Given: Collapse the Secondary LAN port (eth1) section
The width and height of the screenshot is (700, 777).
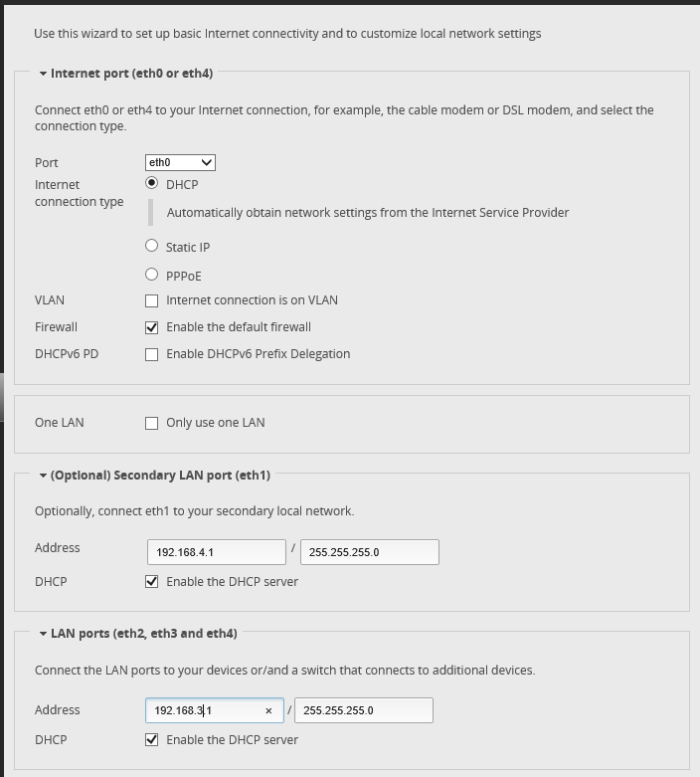Looking at the screenshot, I should point(44,476).
